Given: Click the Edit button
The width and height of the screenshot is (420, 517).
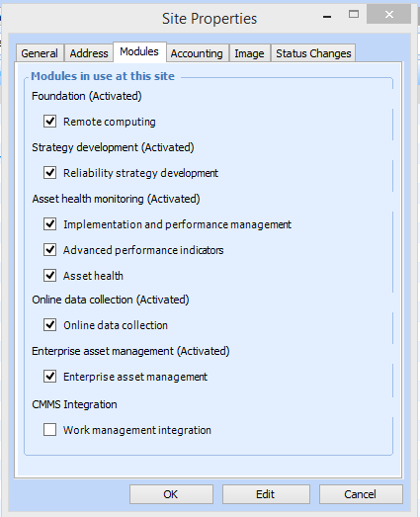Looking at the screenshot, I should (266, 494).
